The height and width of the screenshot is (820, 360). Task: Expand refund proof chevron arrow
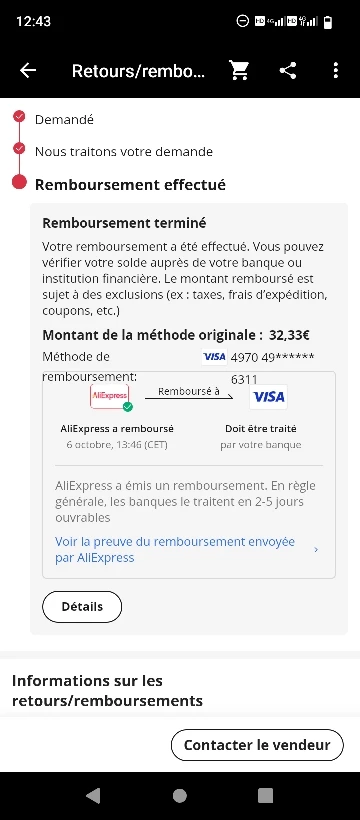[x=316, y=550]
